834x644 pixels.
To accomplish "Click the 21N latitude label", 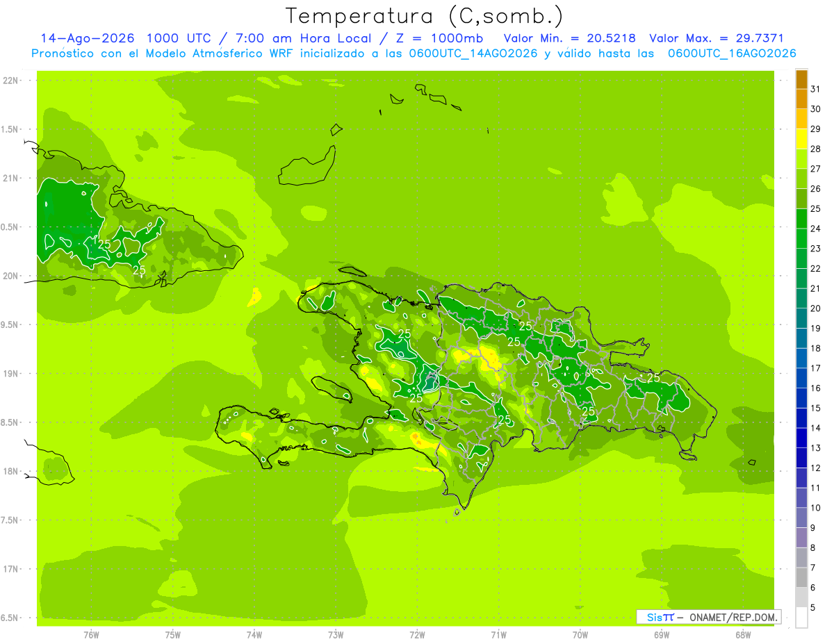I will pos(11,178).
